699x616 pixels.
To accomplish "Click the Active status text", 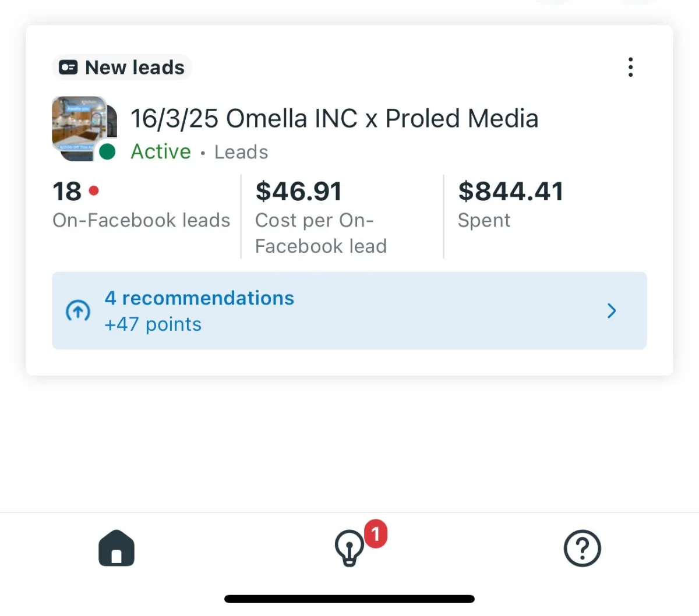I will coord(161,152).
